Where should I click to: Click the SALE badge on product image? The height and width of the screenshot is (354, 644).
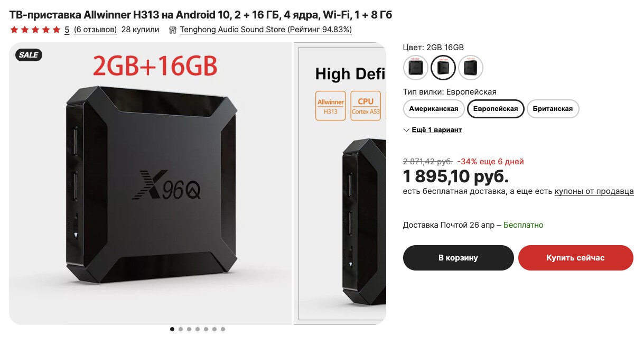pyautogui.click(x=29, y=55)
